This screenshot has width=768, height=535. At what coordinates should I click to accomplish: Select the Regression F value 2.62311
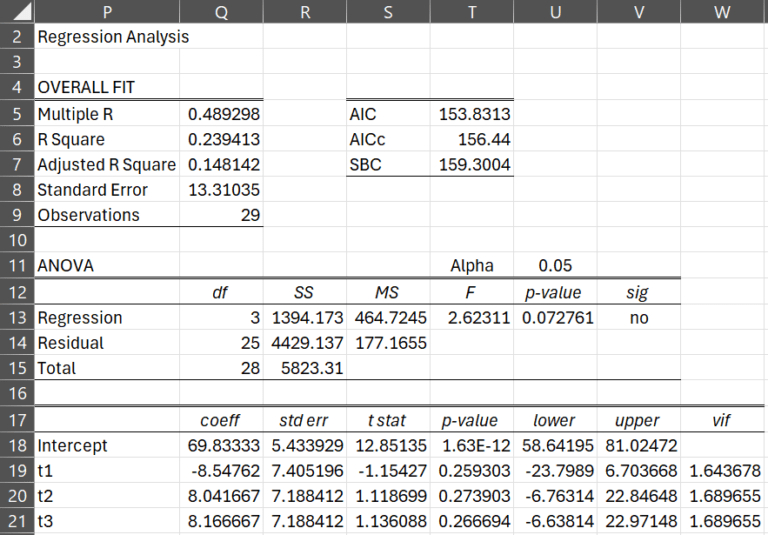point(472,317)
